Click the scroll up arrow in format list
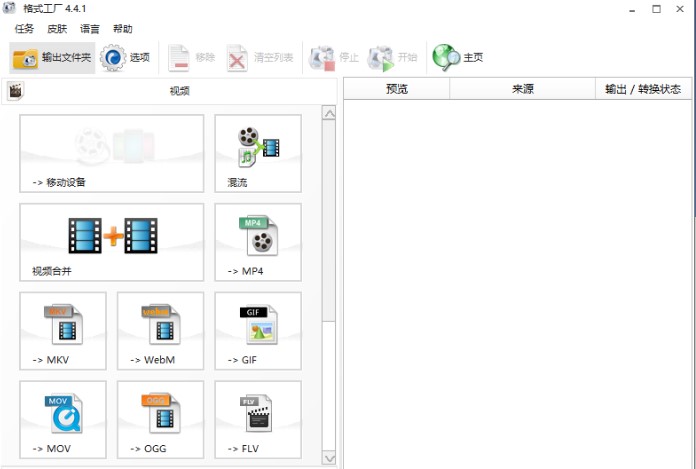 pos(329,113)
